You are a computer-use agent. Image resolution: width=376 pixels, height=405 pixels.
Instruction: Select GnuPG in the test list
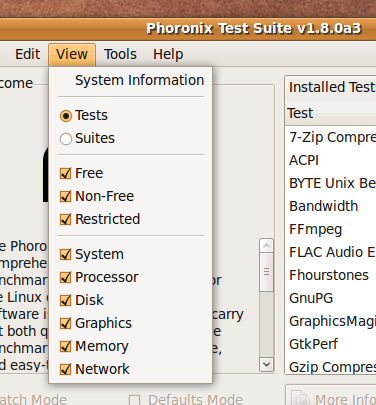331,298
